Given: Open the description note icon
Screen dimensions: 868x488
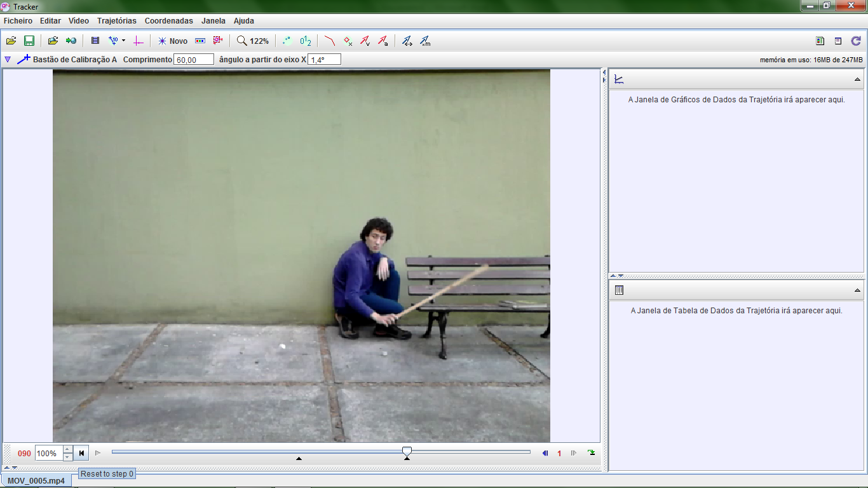Looking at the screenshot, I should pos(838,41).
